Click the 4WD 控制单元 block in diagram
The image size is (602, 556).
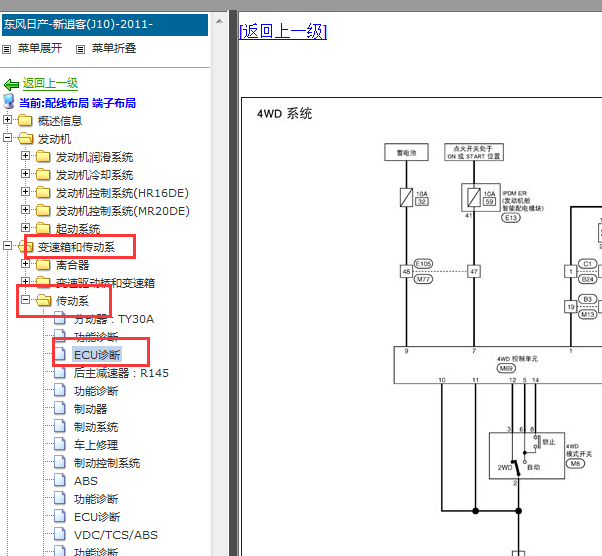[x=498, y=365]
